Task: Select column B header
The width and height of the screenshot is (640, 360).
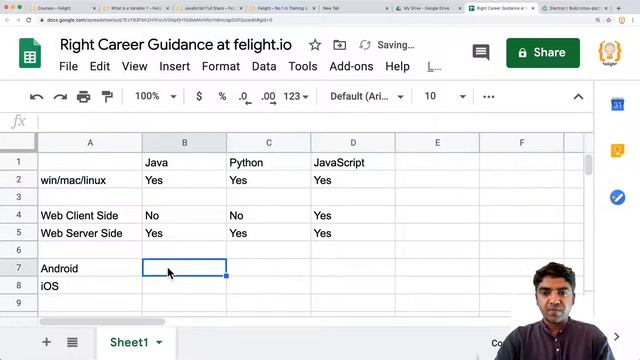Action: pos(184,143)
